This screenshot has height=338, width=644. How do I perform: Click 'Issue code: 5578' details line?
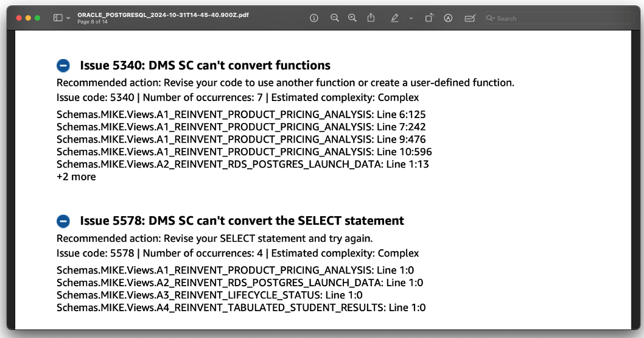(x=238, y=253)
